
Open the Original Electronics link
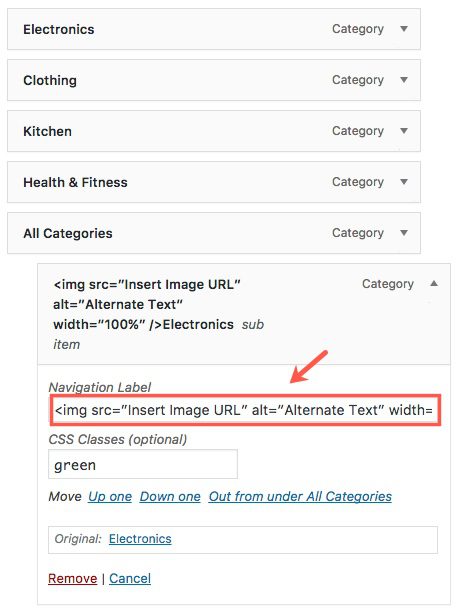[140, 539]
